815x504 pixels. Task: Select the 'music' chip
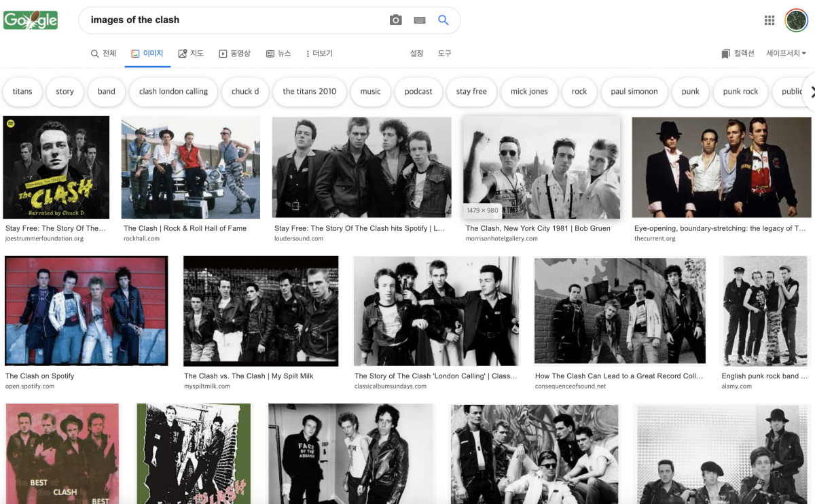point(371,92)
